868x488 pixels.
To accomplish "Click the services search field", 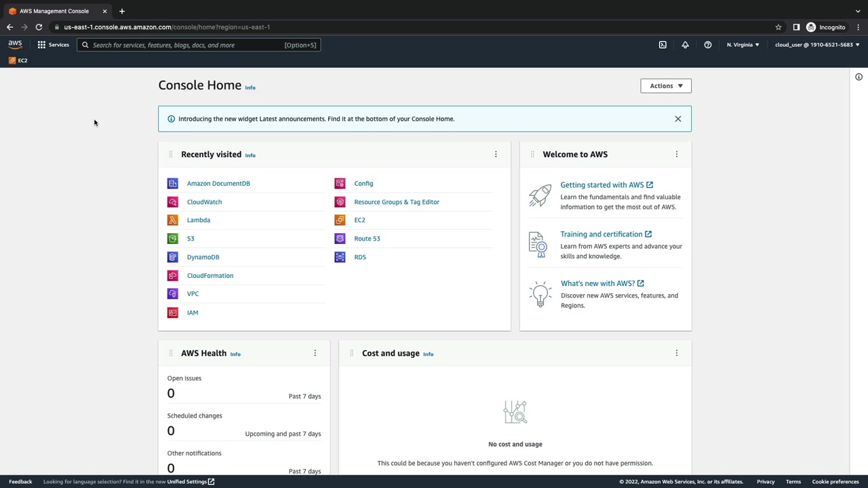I will click(x=186, y=45).
